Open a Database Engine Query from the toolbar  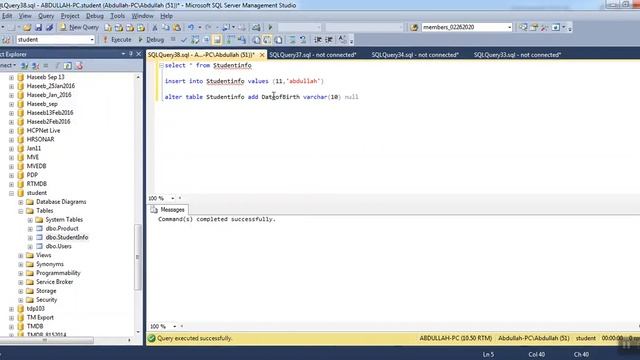pos(108,27)
